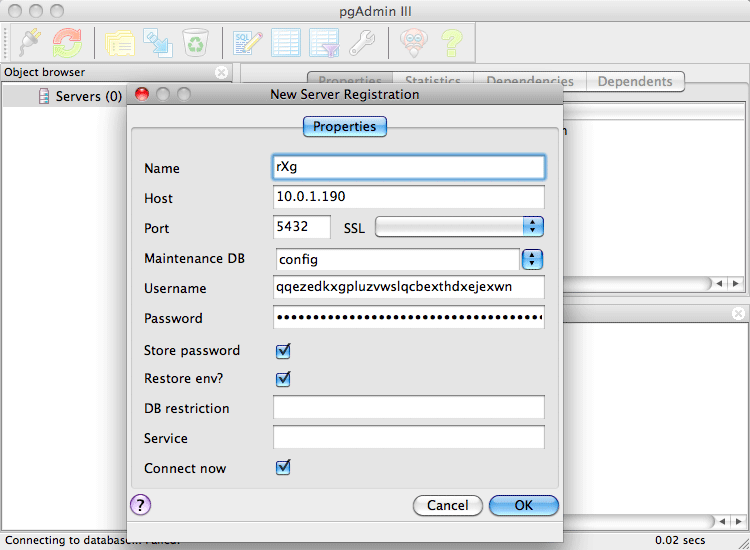Close the SQL pane
This screenshot has width=750, height=550.
739,314
